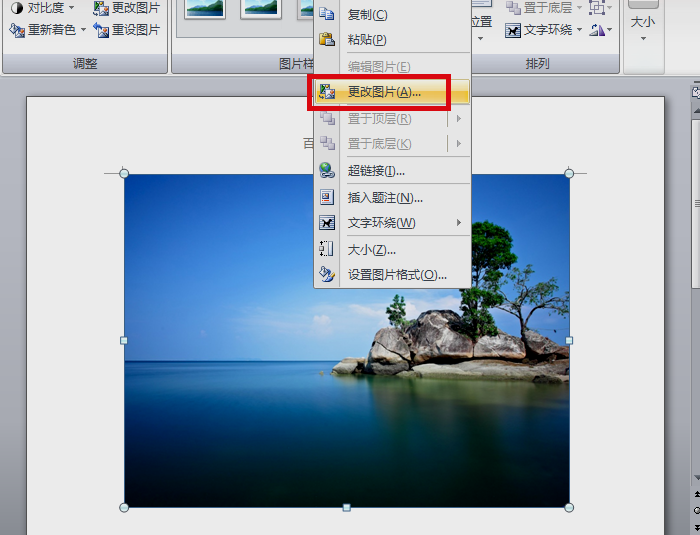
Task: Apply the first picture style thumbnail
Action: point(205,9)
